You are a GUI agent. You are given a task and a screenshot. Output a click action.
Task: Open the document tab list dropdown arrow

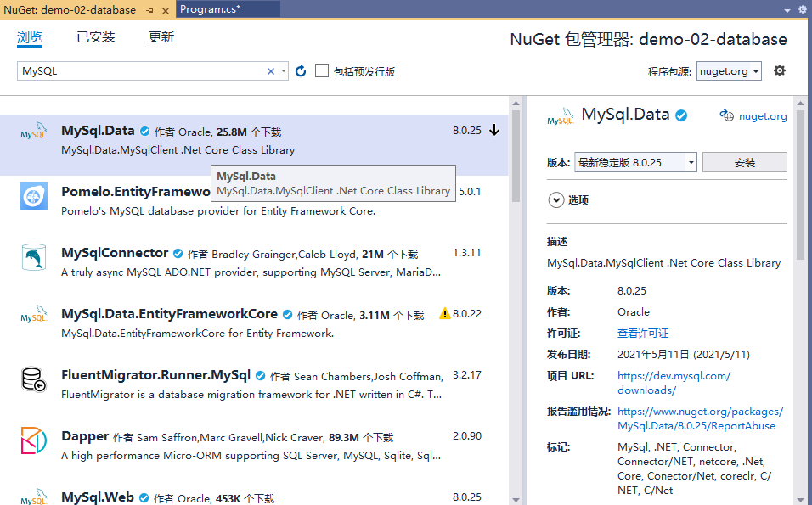point(787,10)
